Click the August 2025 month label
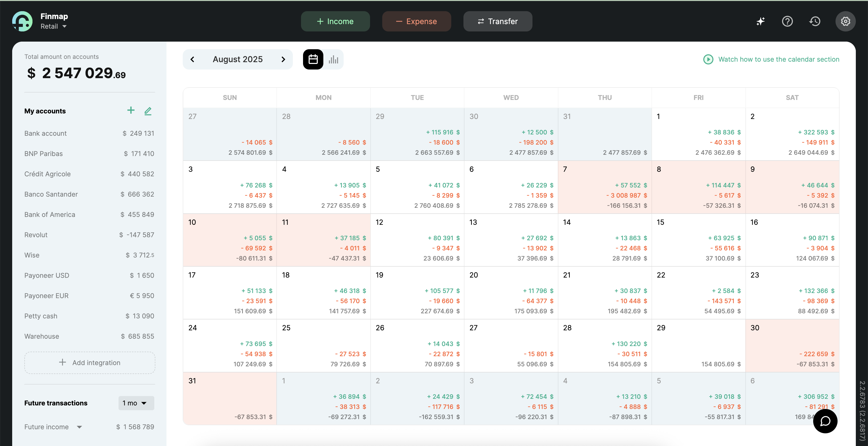The height and width of the screenshot is (446, 868). click(x=238, y=59)
